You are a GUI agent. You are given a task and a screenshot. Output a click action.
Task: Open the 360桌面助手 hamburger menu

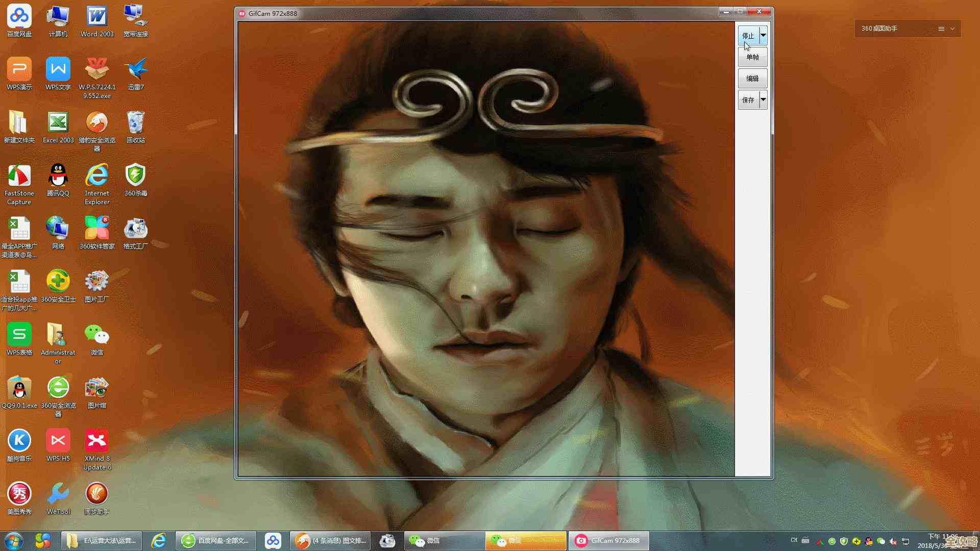pos(941,29)
